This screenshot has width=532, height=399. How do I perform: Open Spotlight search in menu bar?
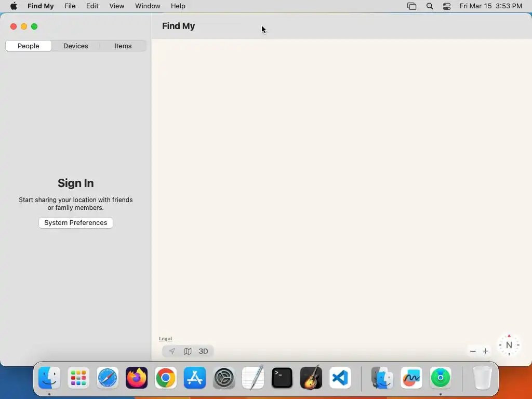430,6
